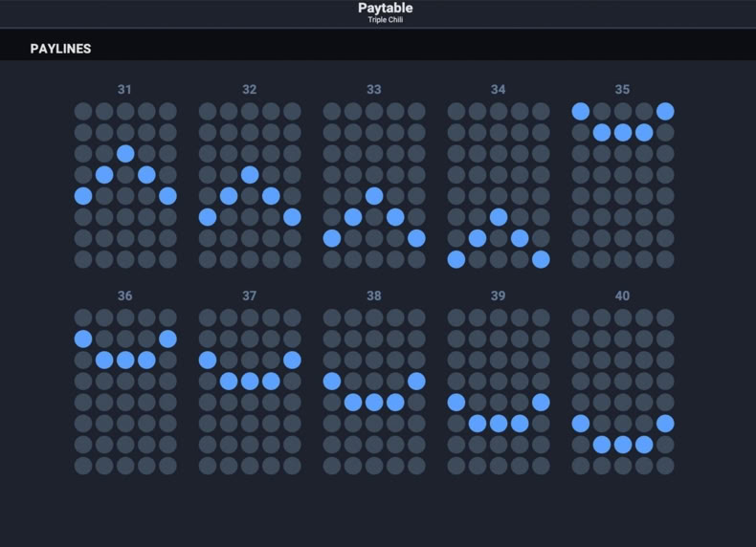This screenshot has height=547, width=756.
Task: Click the number 35 label
Action: click(622, 89)
